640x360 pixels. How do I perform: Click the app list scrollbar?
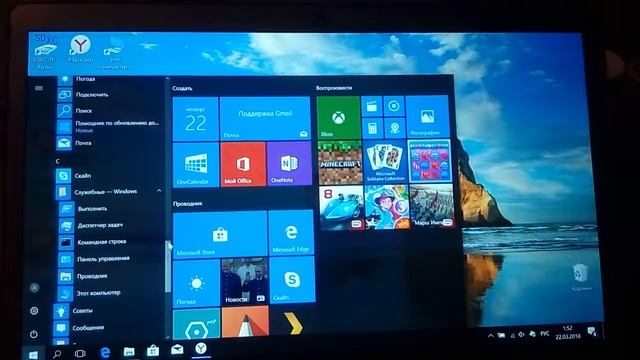pyautogui.click(x=167, y=267)
